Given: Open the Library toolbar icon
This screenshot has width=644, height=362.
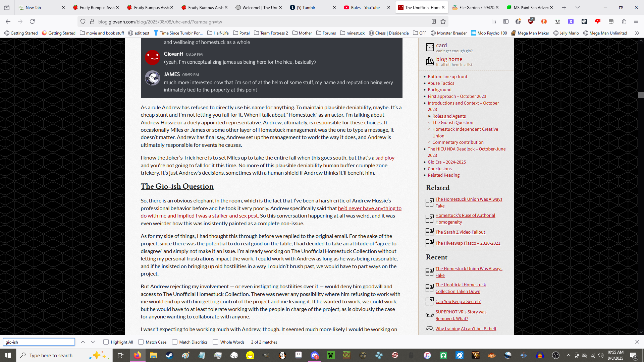Looking at the screenshot, I should (x=494, y=21).
